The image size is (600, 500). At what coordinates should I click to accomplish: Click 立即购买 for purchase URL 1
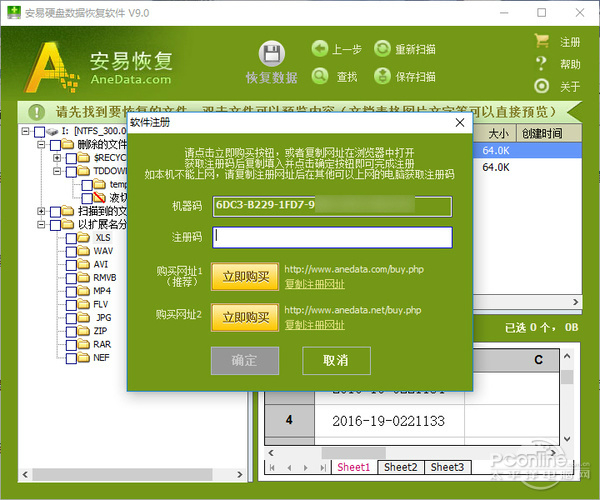(x=245, y=276)
